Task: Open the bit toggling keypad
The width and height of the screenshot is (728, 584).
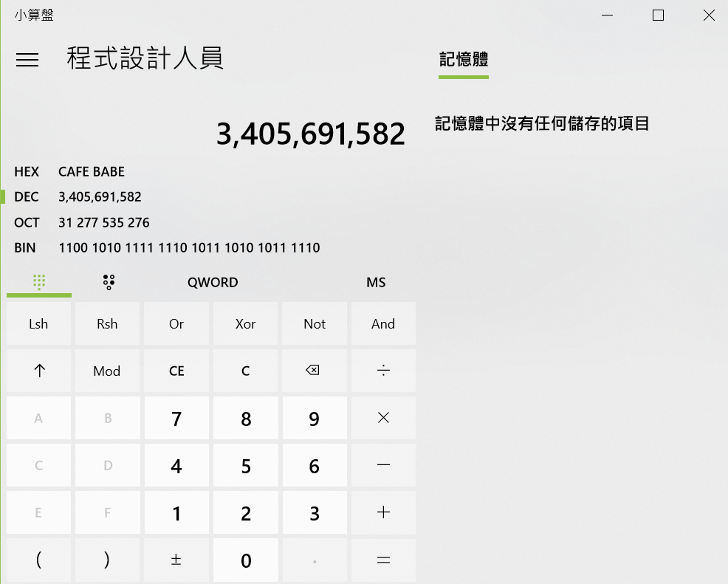Action: [x=109, y=281]
